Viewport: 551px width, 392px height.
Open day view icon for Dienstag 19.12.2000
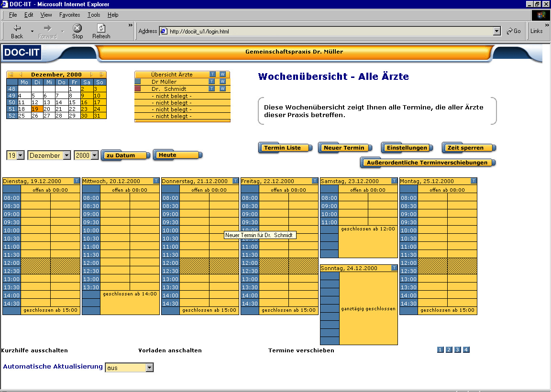[77, 181]
